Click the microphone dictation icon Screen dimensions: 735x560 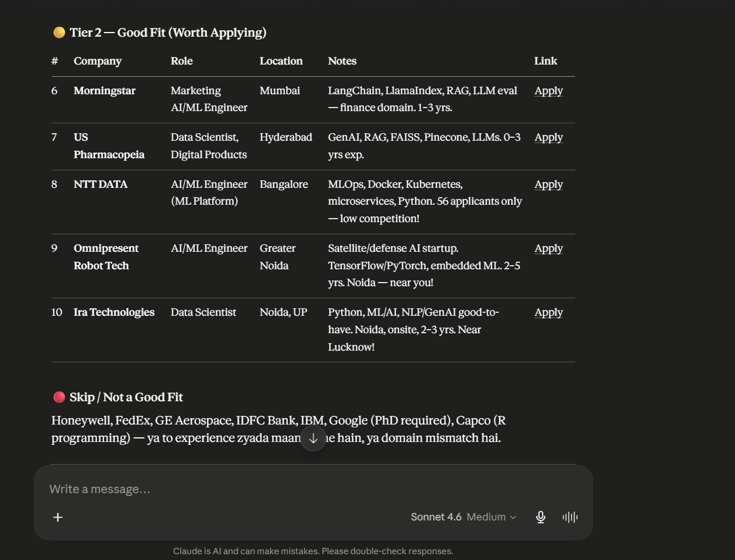coord(541,517)
